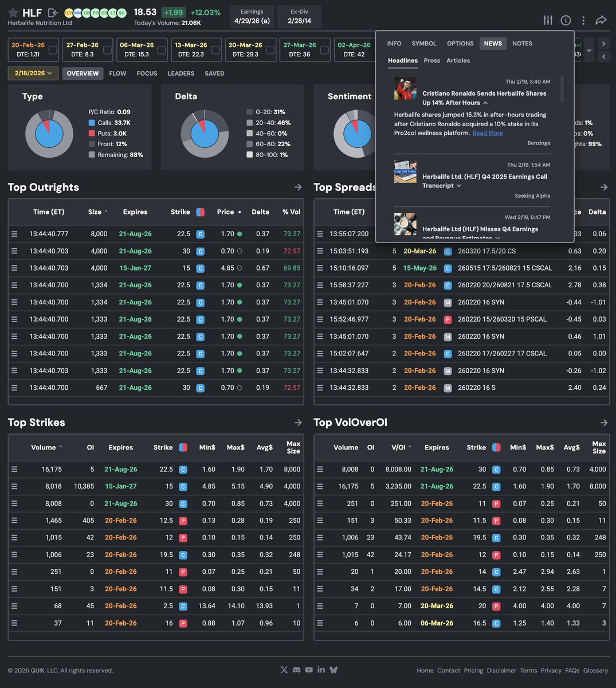Click the MM badge in the header
The height and width of the screenshot is (688, 616).
[77, 13]
